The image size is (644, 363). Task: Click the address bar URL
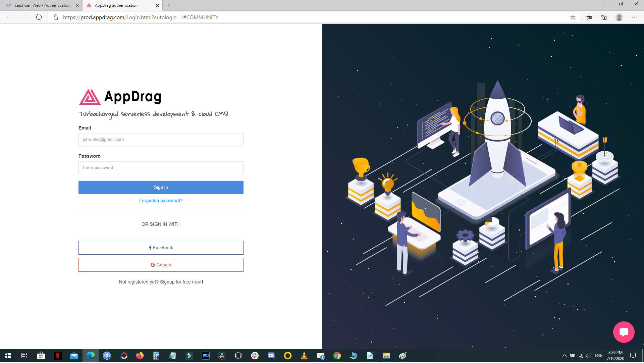point(141,17)
